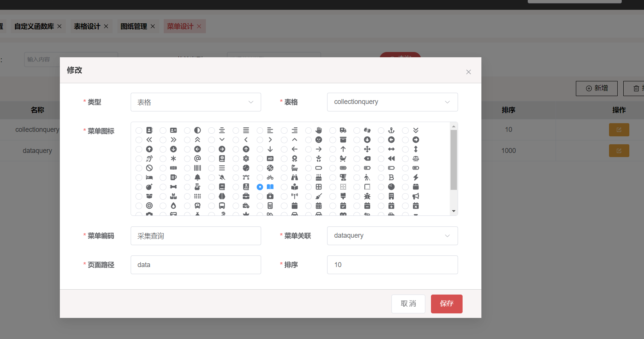Pick the balance scale icon
Viewport: 644px width, 339px height.
(416, 159)
